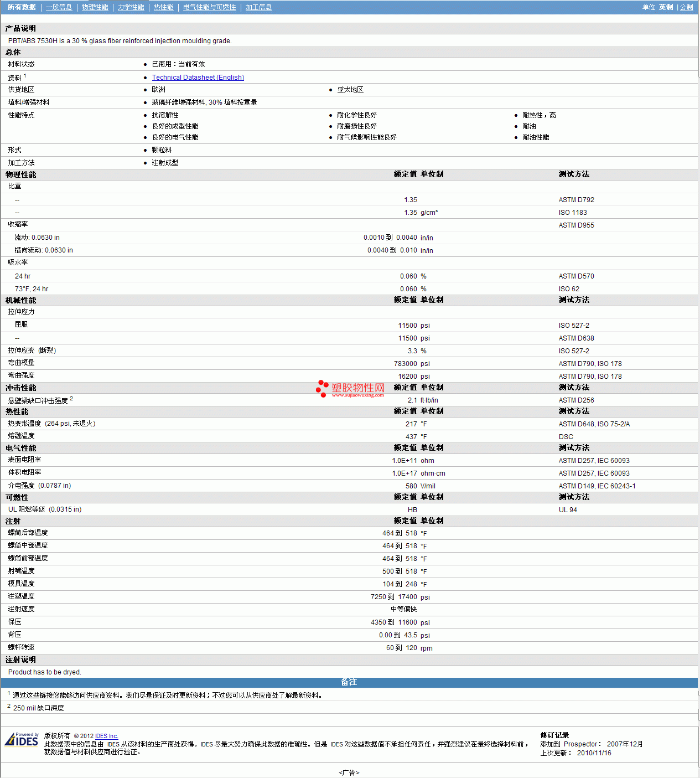Click the 螺杆转速 row label
The height and width of the screenshot is (778, 700).
coord(21,647)
